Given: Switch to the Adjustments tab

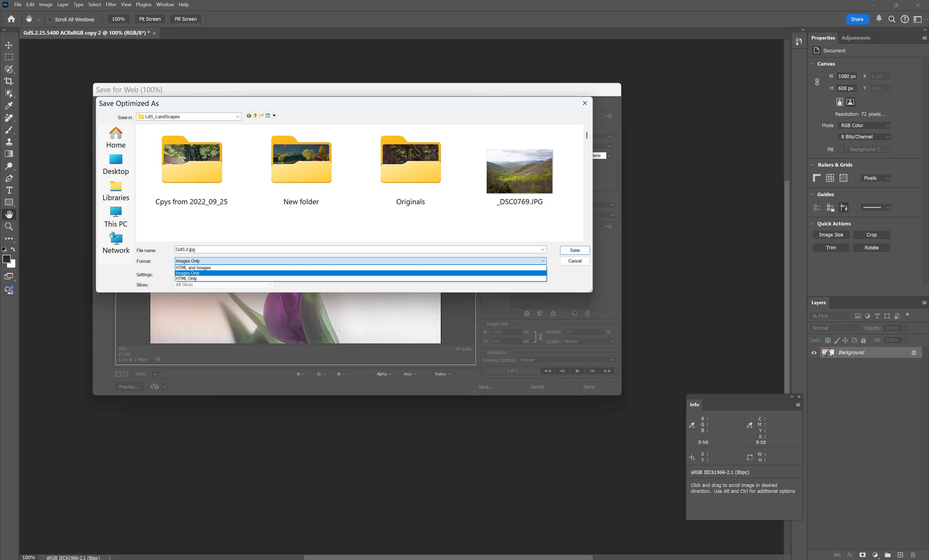Looking at the screenshot, I should click(856, 38).
